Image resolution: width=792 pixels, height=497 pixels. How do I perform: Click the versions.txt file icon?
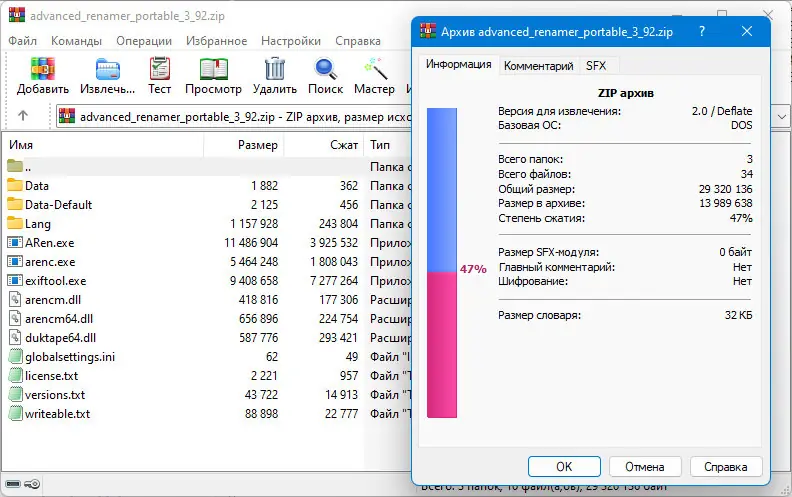(x=15, y=394)
